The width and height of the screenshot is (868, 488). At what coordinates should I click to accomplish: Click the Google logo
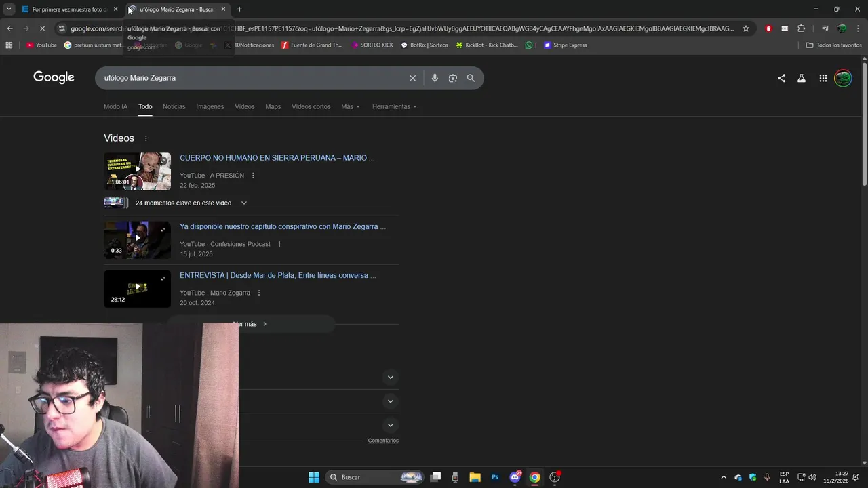54,77
